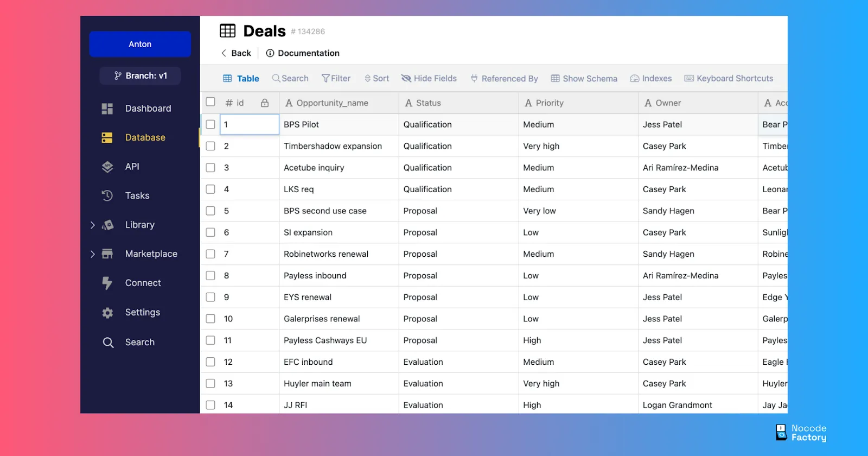
Task: Click the sidebar Search magnifier icon
Action: coord(108,343)
